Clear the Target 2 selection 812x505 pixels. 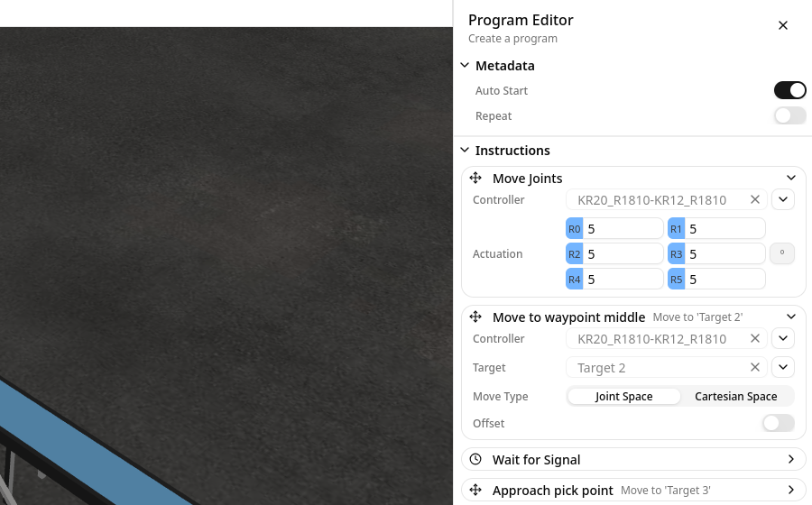click(x=755, y=368)
